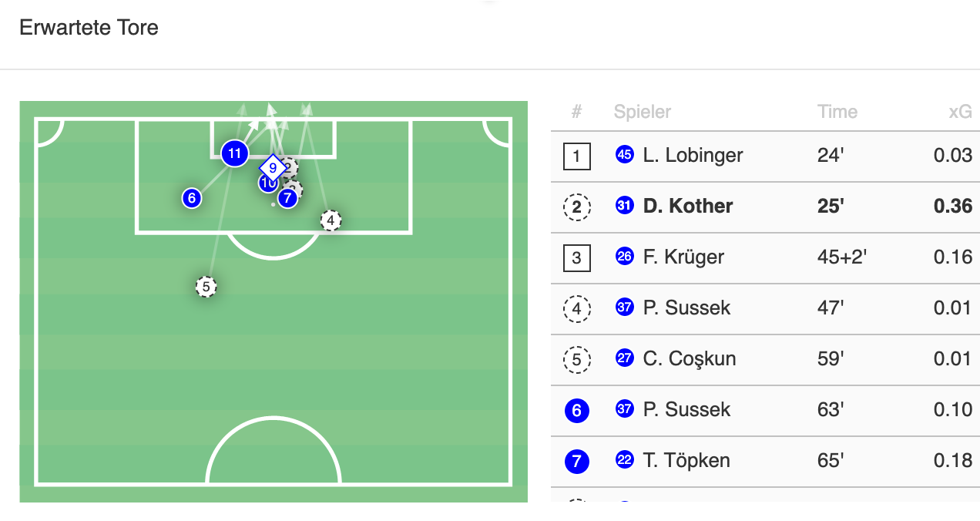The image size is (980, 521).
Task: Click C. Coşkun's player name
Action: pos(690,359)
